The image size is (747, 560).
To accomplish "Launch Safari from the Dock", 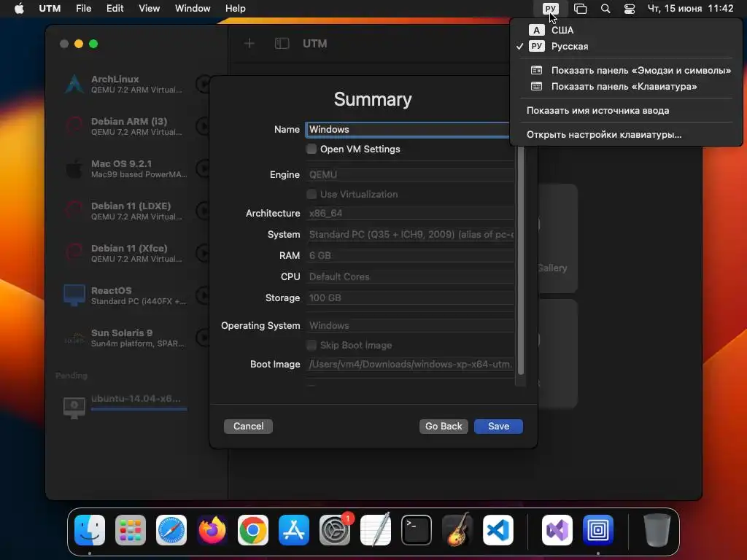I will pos(171,529).
